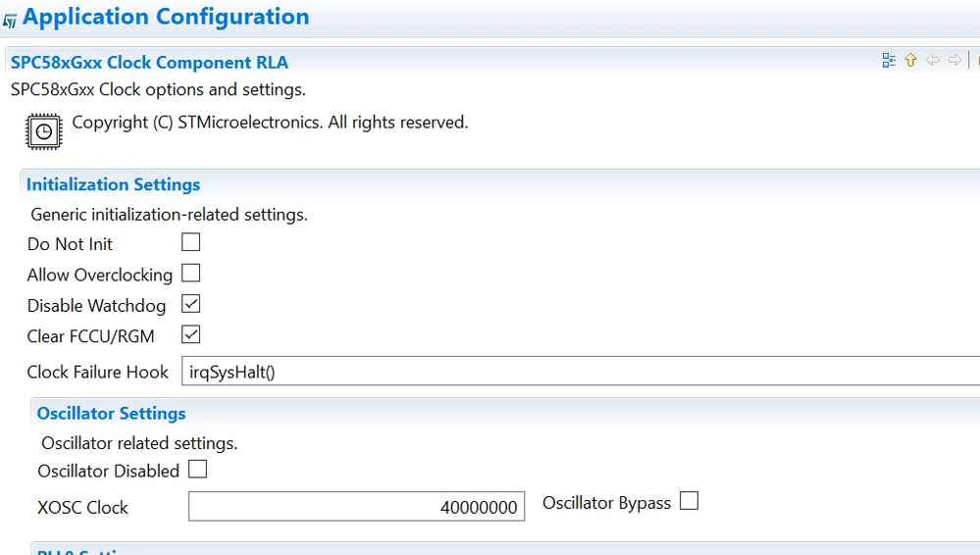Image resolution: width=980 pixels, height=555 pixels.
Task: Click the Application Configuration title
Action: [166, 17]
